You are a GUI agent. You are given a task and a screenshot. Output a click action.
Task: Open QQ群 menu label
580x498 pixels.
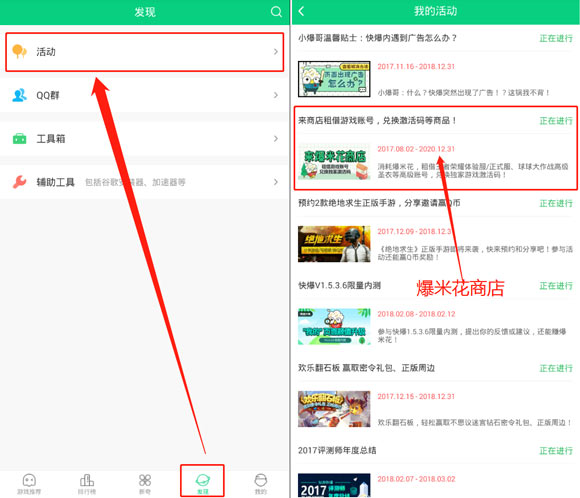coord(48,95)
